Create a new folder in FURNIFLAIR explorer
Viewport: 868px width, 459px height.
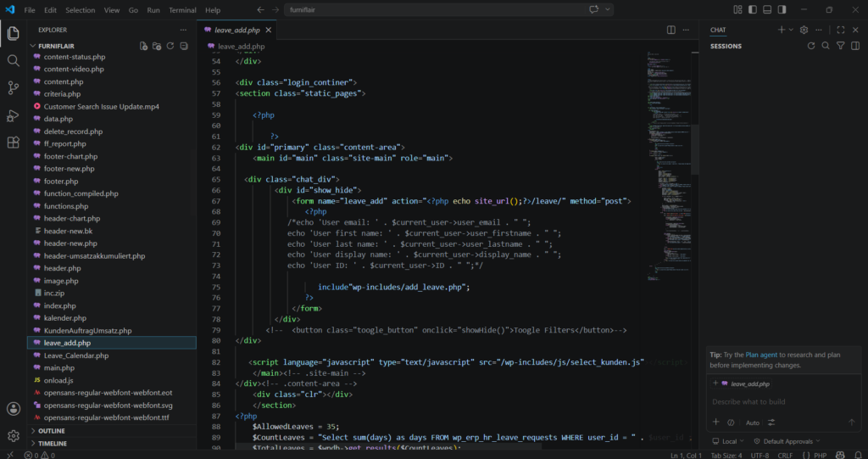pos(157,46)
